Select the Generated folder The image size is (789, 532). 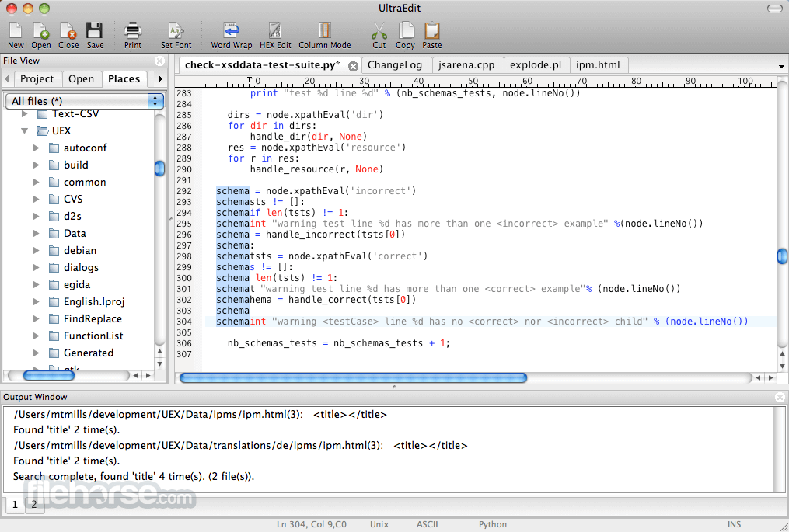pyautogui.click(x=88, y=353)
